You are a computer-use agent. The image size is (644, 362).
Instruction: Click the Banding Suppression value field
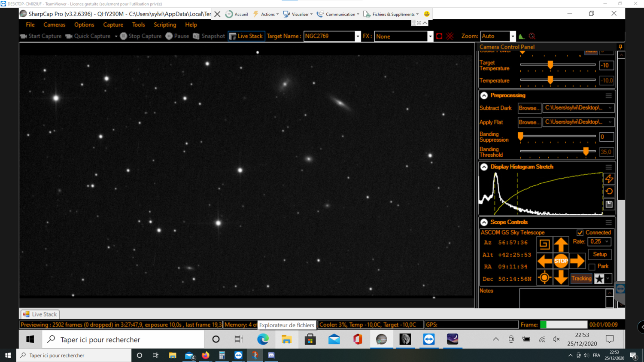606,137
